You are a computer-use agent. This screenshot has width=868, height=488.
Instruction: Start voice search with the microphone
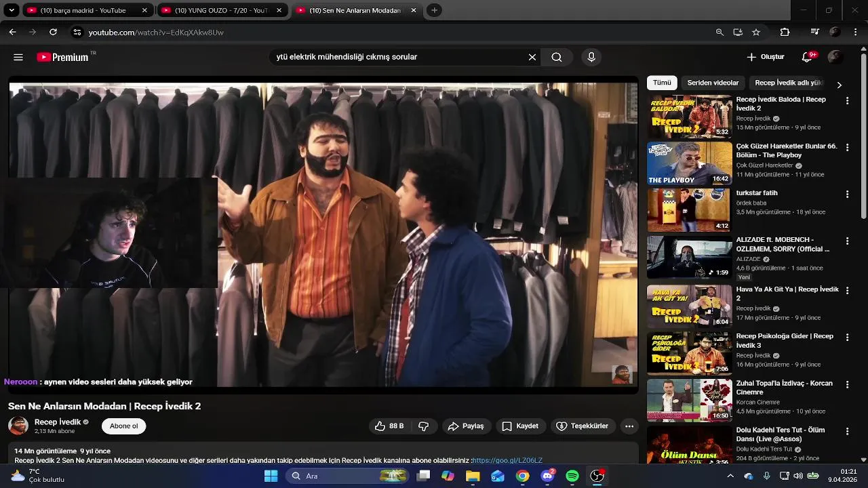(591, 58)
